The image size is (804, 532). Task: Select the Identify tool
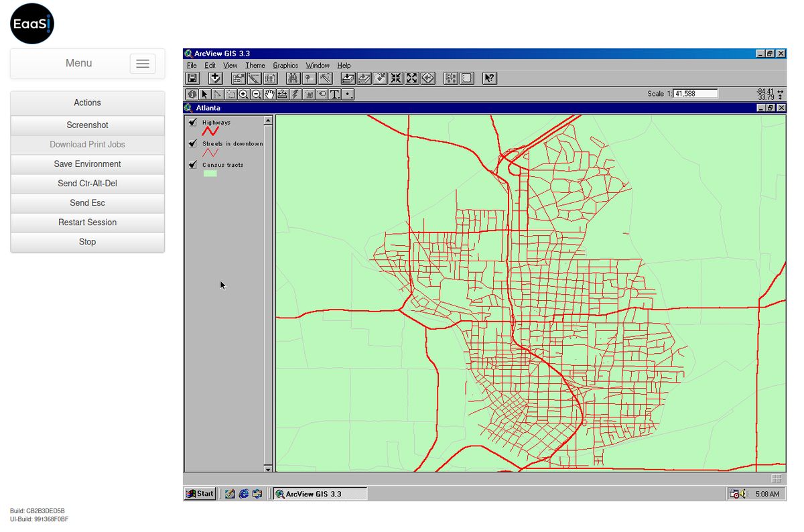[192, 94]
